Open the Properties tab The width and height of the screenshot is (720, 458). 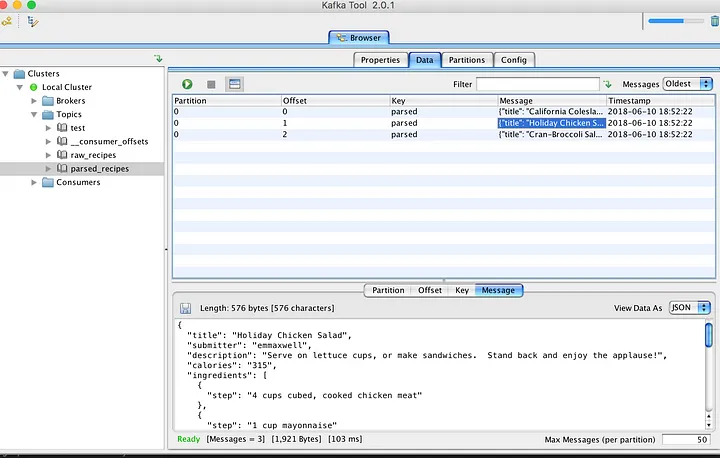click(380, 60)
